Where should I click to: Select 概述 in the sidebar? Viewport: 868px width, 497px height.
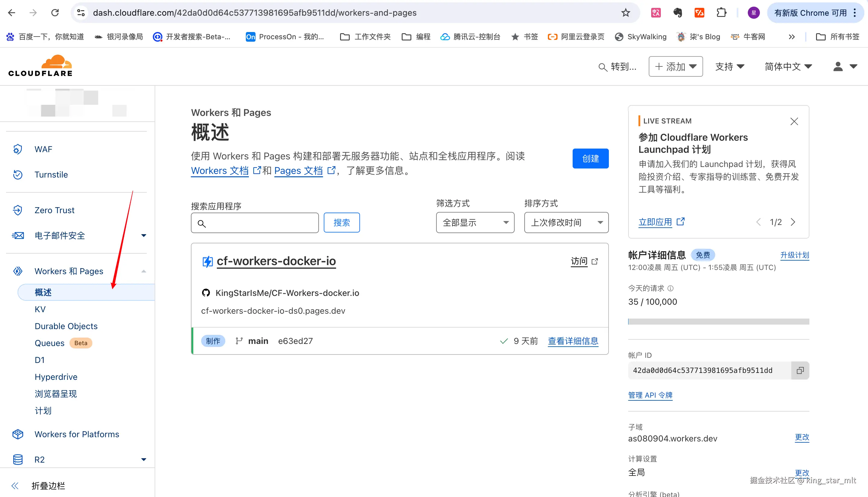click(86, 292)
